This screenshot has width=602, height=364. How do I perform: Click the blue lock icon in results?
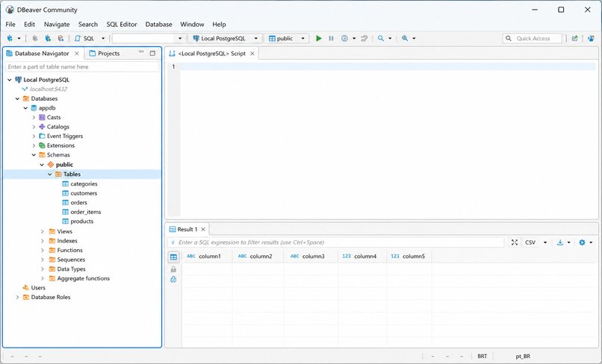click(x=173, y=279)
